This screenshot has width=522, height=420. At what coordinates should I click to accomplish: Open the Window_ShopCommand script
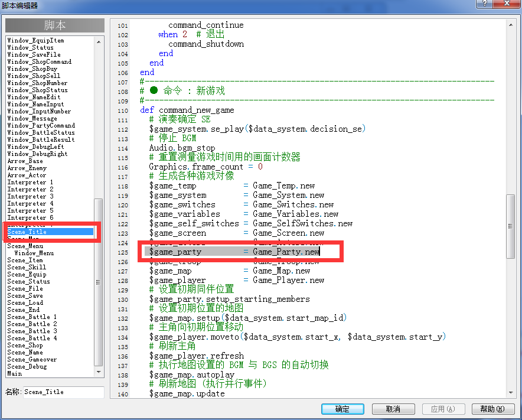point(40,61)
